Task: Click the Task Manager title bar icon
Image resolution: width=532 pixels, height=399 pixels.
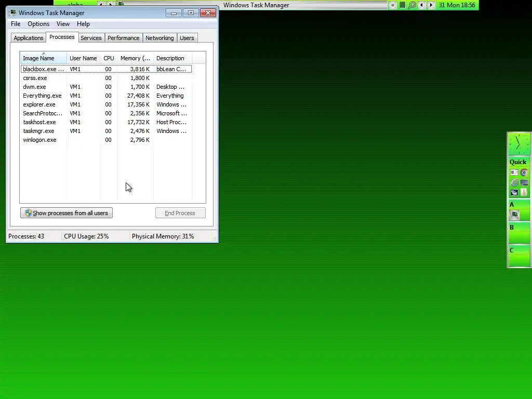Action: [x=13, y=13]
